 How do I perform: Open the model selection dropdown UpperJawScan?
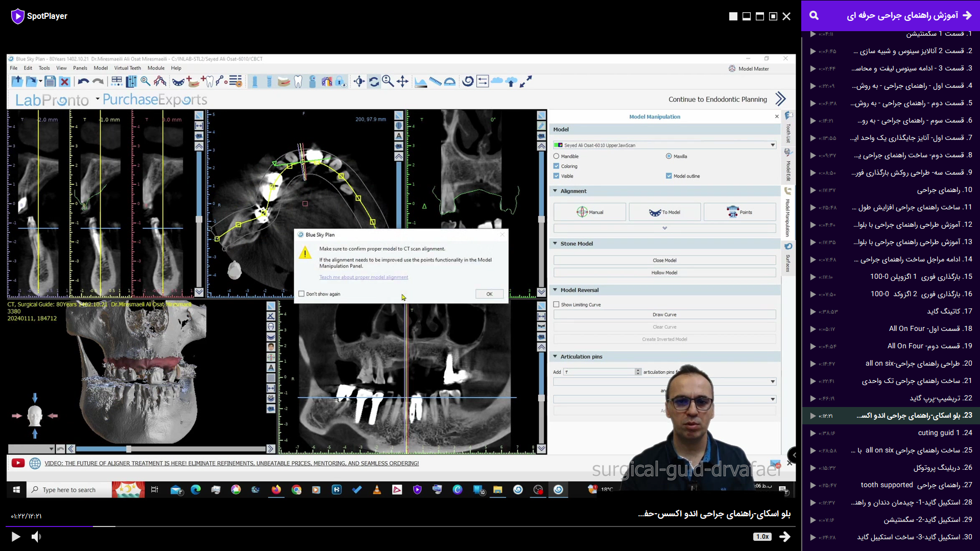(x=664, y=145)
